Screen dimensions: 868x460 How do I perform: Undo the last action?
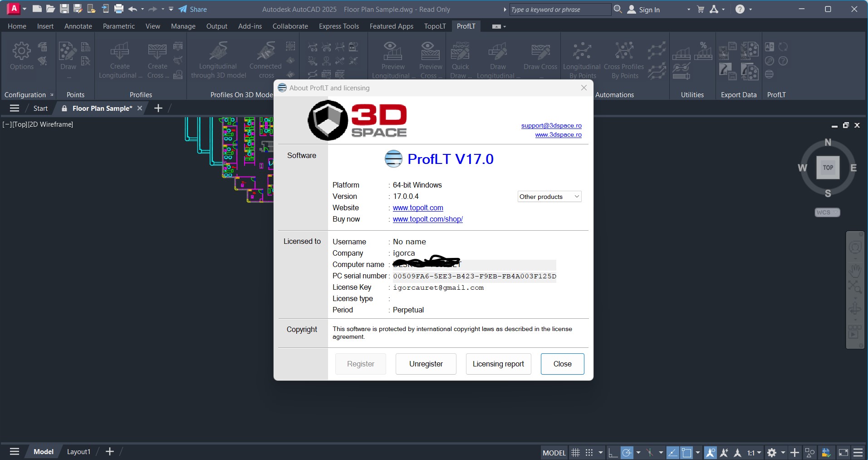[x=132, y=9]
